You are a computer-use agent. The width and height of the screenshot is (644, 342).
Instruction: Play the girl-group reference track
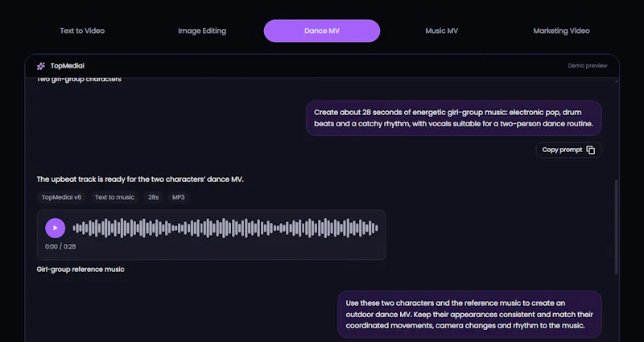point(55,228)
